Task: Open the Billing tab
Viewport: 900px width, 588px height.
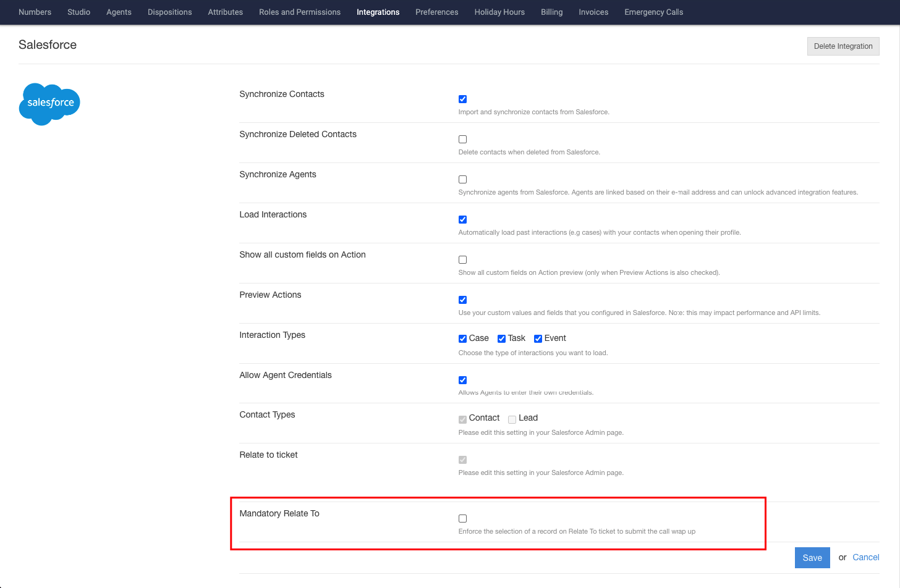Action: [x=551, y=12]
